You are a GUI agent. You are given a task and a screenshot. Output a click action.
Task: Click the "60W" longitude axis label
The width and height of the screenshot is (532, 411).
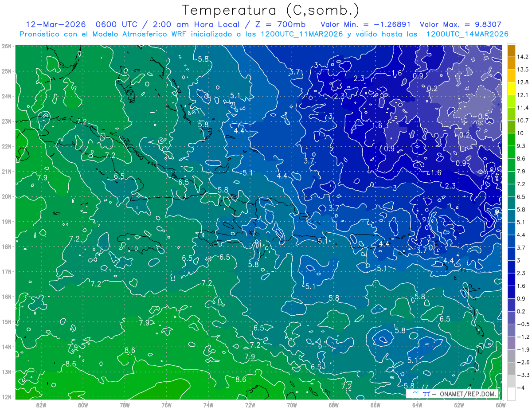pos(501,405)
